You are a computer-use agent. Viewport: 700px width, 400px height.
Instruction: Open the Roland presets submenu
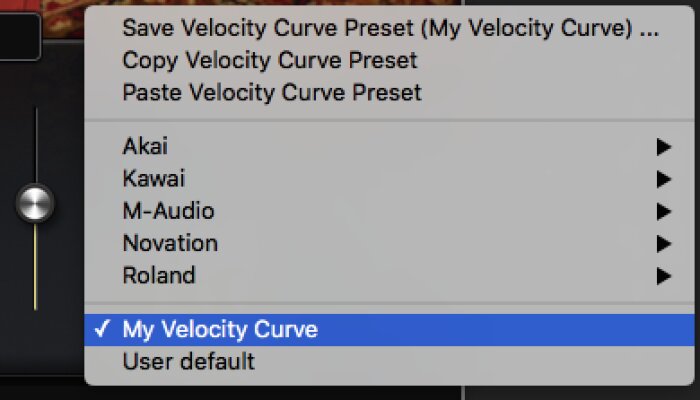pos(159,275)
